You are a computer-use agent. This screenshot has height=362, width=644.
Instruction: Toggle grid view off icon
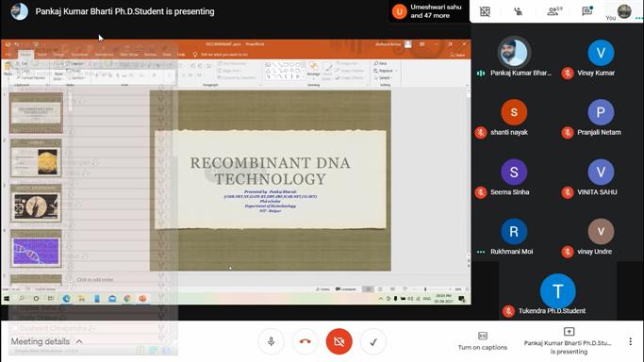pyautogui.click(x=485, y=11)
